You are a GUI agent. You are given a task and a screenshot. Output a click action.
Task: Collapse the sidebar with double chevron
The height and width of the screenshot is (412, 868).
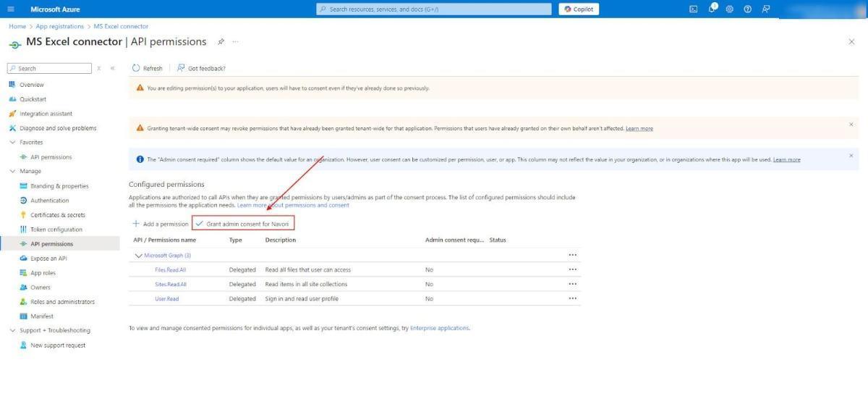[x=112, y=68]
